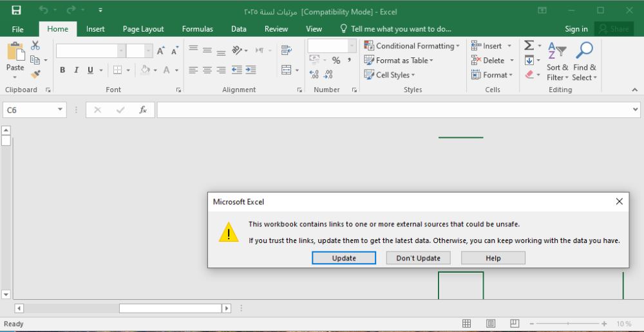The width and height of the screenshot is (644, 332).
Task: Open the File tab
Action: (17, 29)
